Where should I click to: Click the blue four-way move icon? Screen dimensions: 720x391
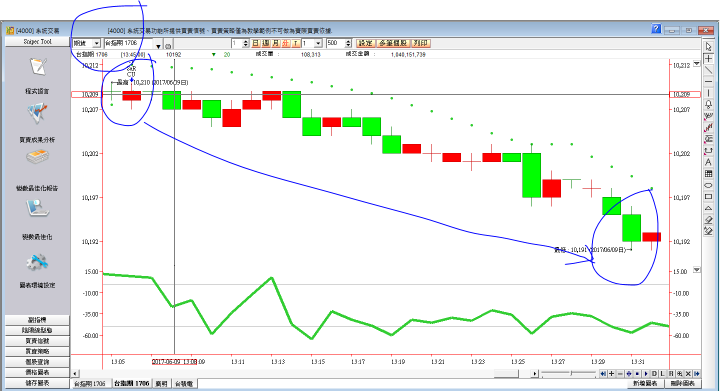[629, 374]
